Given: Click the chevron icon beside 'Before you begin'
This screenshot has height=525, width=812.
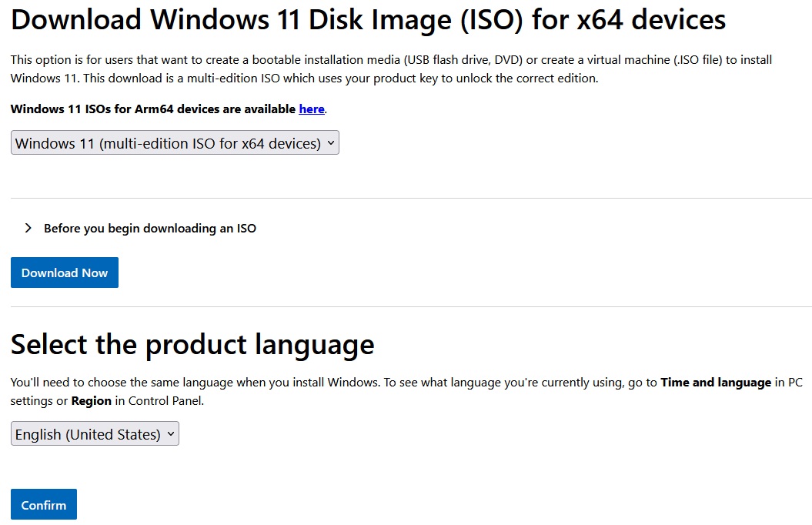Looking at the screenshot, I should click(28, 228).
